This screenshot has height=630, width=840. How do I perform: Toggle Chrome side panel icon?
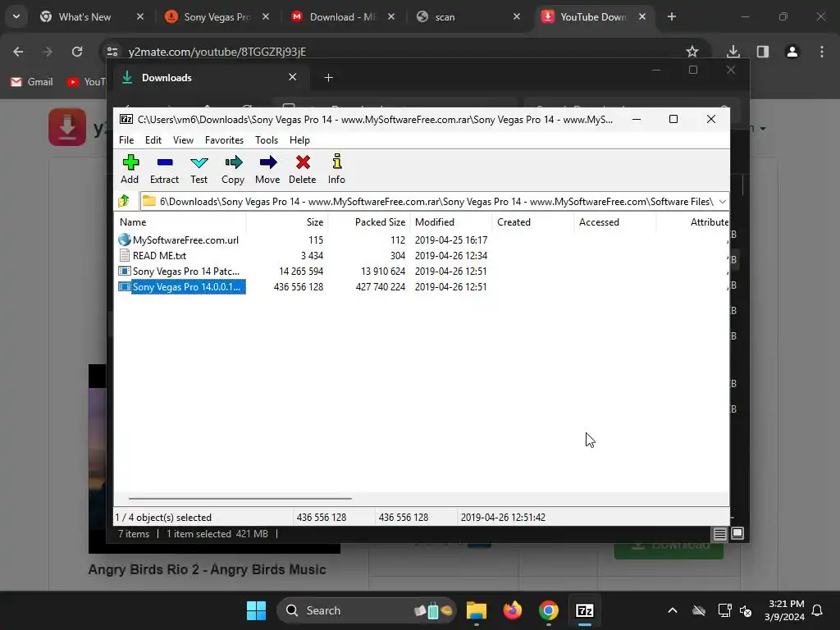(763, 52)
